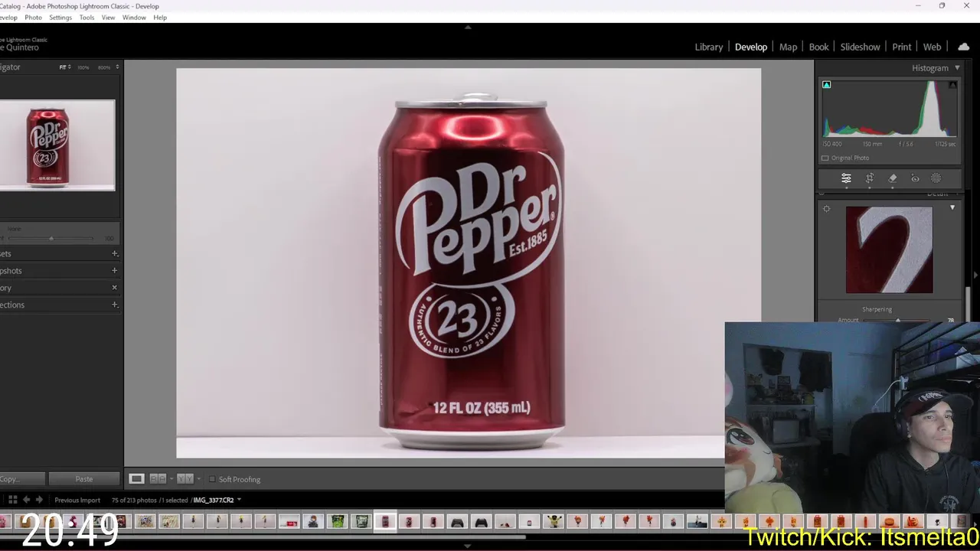
Task: Switch to the Develop module
Action: (750, 47)
